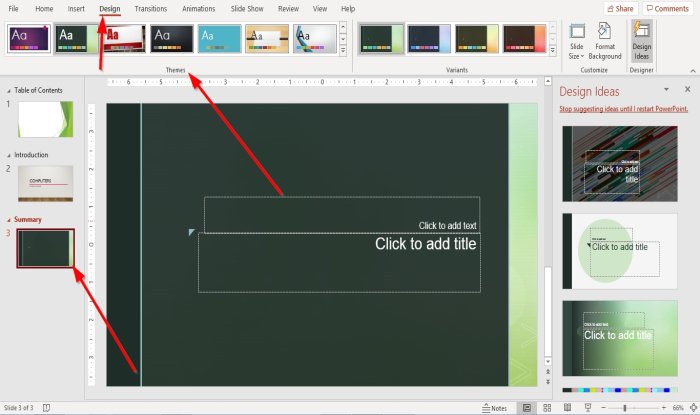Open Format Background pane
Screen dimensions: 700x415
click(x=605, y=42)
